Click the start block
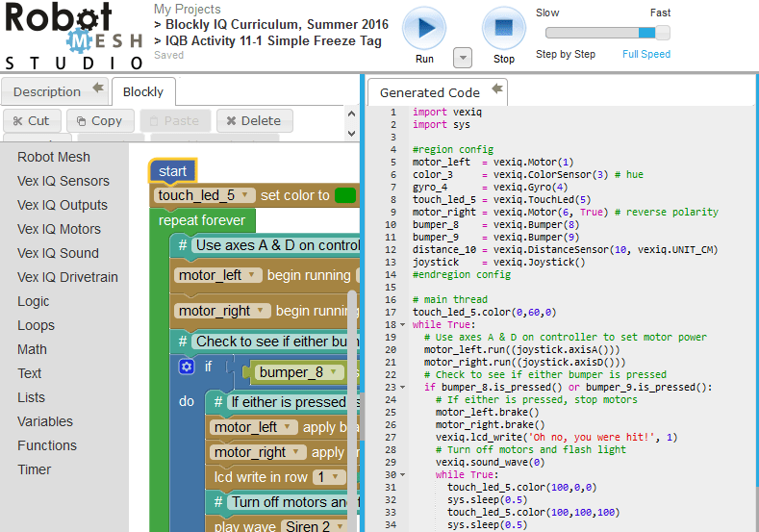 172,171
